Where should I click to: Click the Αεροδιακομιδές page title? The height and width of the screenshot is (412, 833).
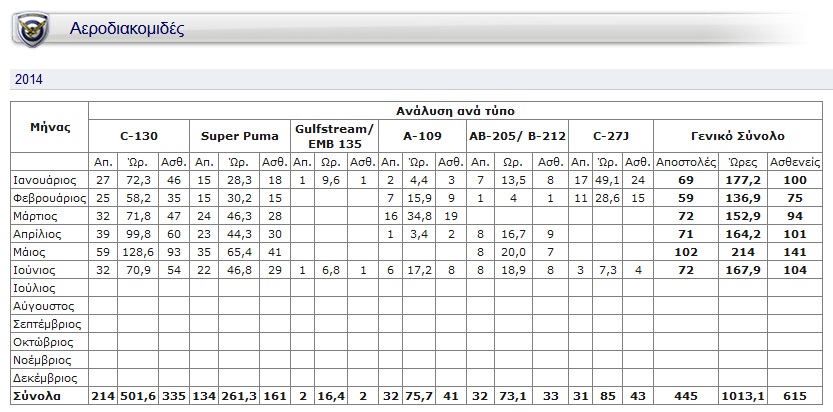127,30
